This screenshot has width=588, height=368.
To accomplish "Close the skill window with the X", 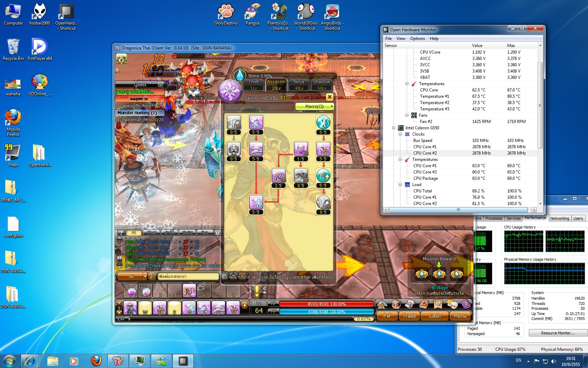I will (x=329, y=97).
